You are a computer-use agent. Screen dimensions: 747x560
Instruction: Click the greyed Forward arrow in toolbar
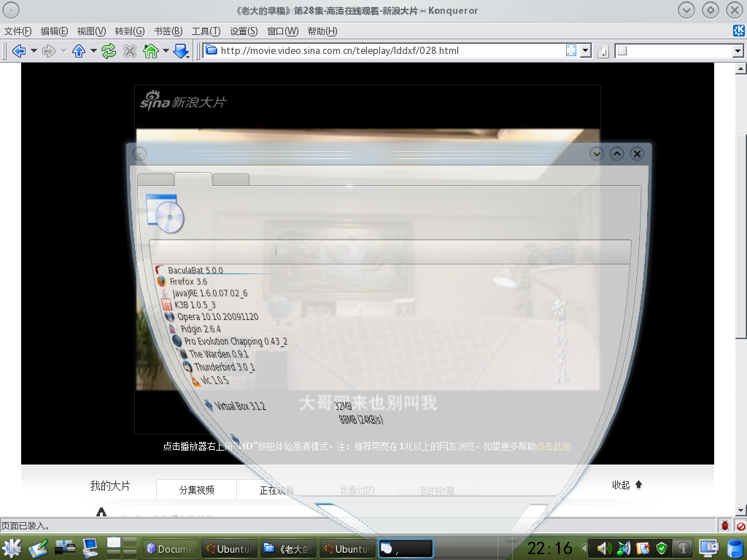[x=49, y=50]
